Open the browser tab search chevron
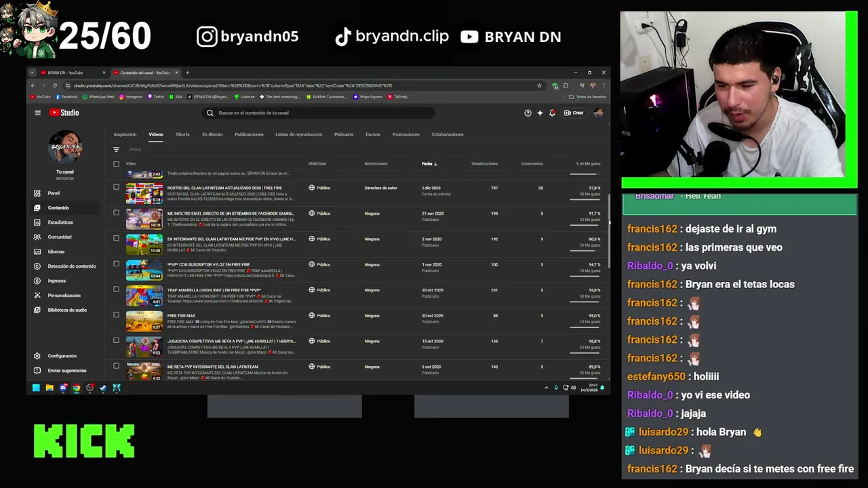Image resolution: width=868 pixels, height=488 pixels. (33, 73)
